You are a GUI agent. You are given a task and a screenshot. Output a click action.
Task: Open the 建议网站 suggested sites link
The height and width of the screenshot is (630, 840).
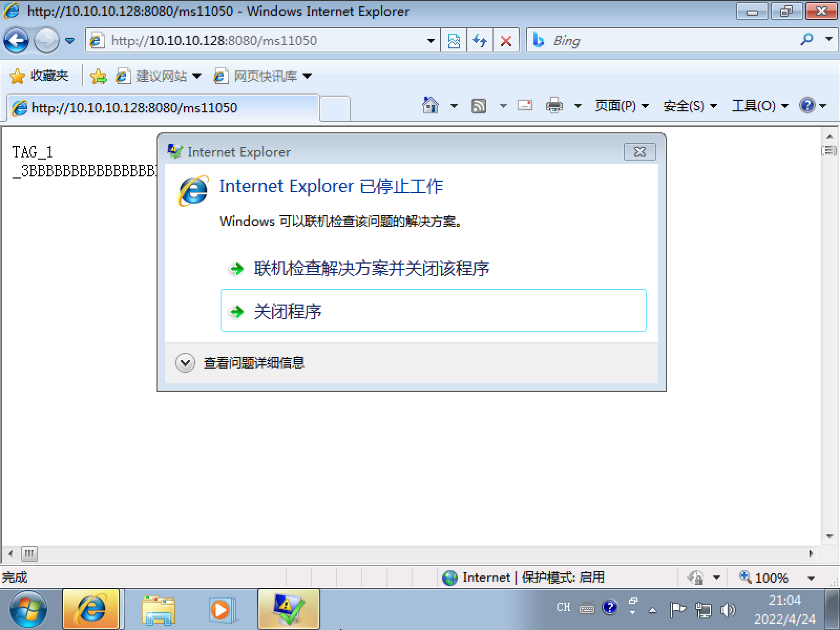pos(158,76)
